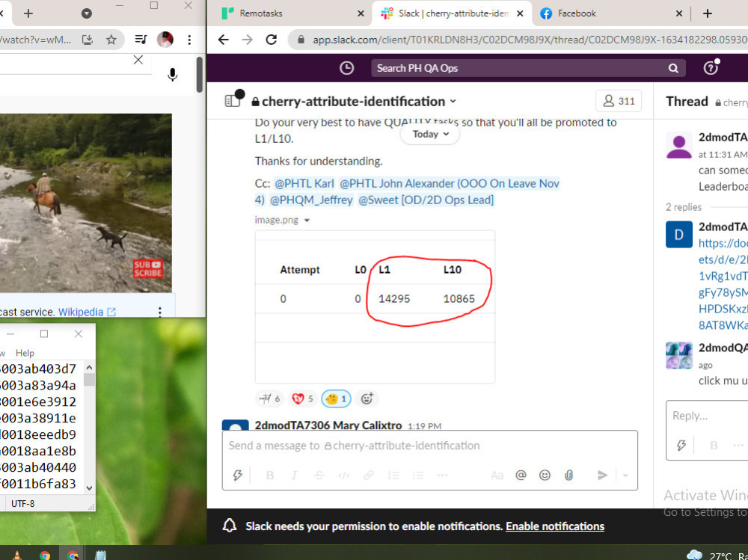Go back in the Slack browser window
Viewport: 748px width, 560px height.
coord(223,40)
